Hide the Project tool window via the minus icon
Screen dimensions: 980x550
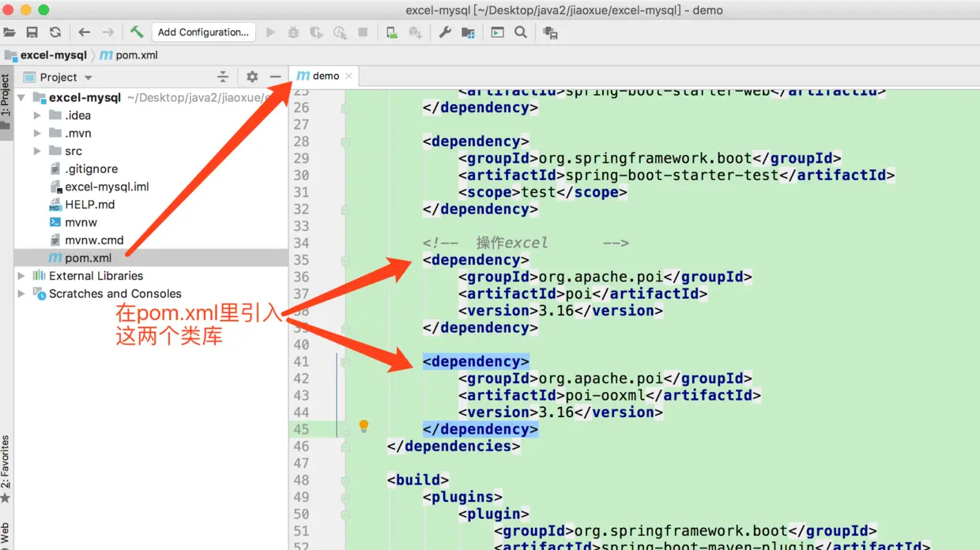[x=275, y=77]
